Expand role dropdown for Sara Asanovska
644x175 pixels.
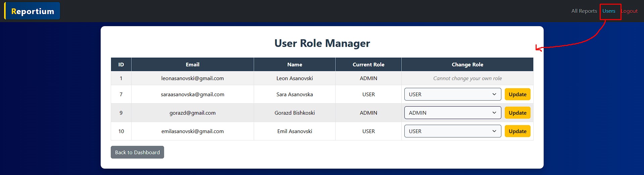pyautogui.click(x=452, y=95)
